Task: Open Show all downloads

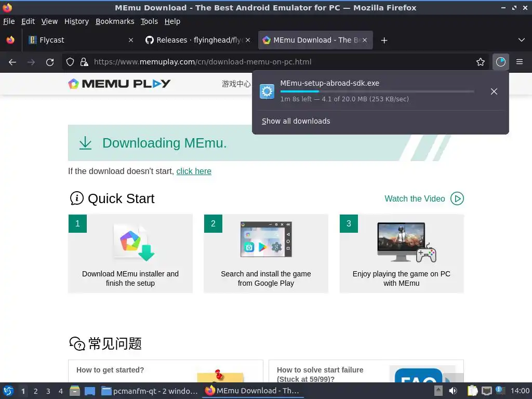Action: pos(296,121)
